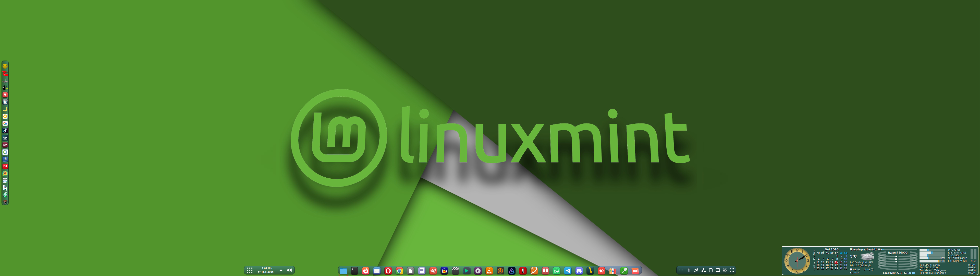Open the red open-book app in dock
The image size is (980, 276).
click(545, 271)
